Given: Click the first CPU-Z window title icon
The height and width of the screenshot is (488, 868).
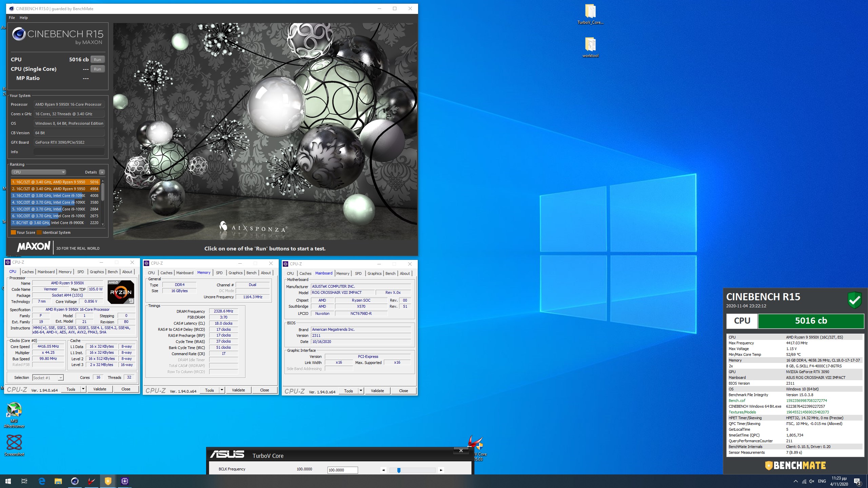Looking at the screenshot, I should click(x=8, y=262).
